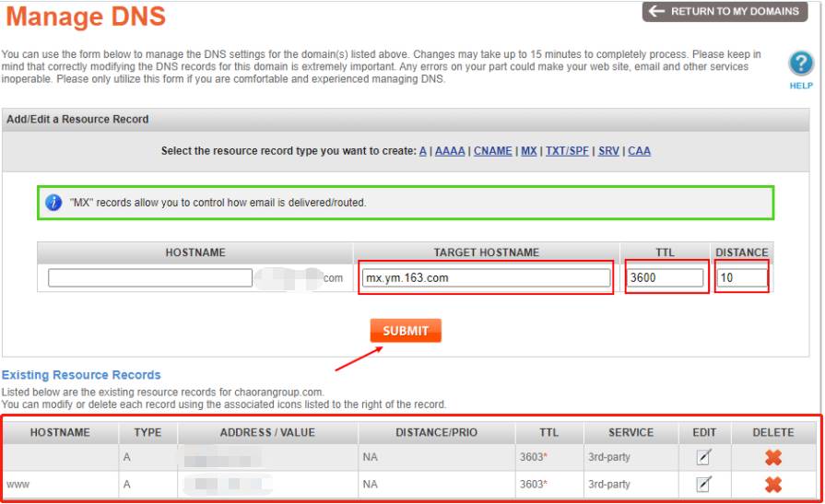Choose the MX record type link

coord(529,151)
